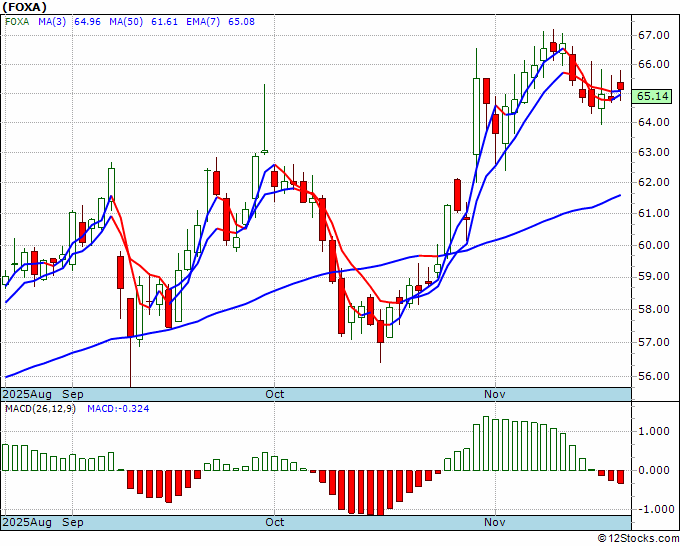
Task: Click the 67.00 price axis label
Action: (654, 35)
